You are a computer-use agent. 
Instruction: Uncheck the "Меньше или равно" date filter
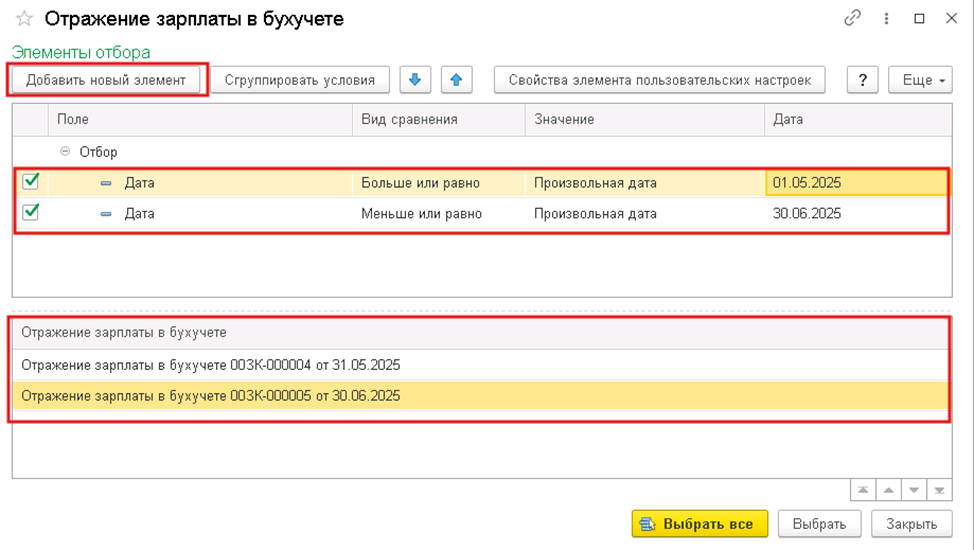[x=31, y=212]
